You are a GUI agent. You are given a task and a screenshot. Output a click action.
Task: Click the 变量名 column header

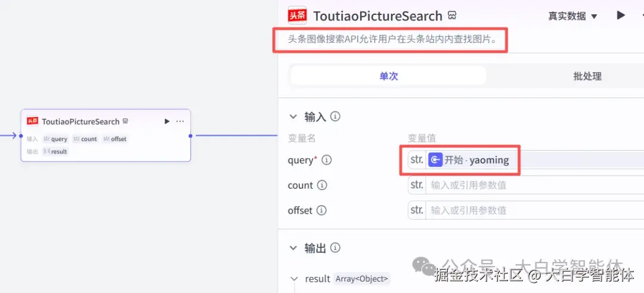[302, 138]
